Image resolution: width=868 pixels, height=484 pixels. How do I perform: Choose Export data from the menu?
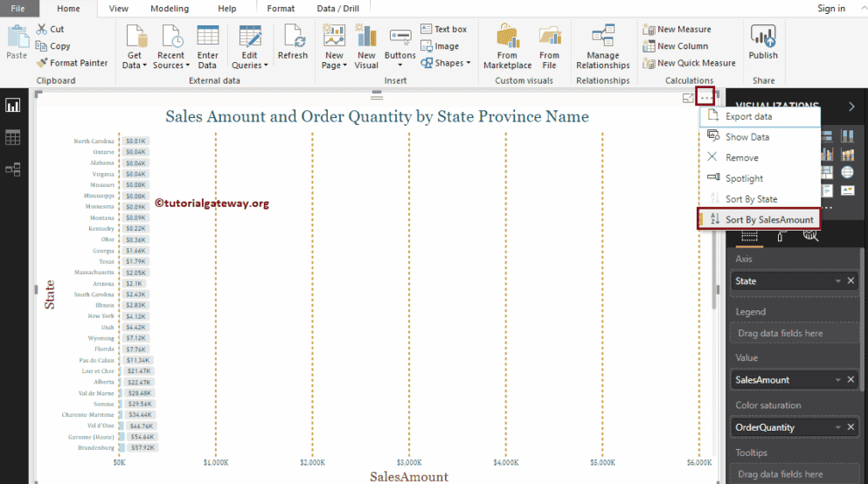760,116
